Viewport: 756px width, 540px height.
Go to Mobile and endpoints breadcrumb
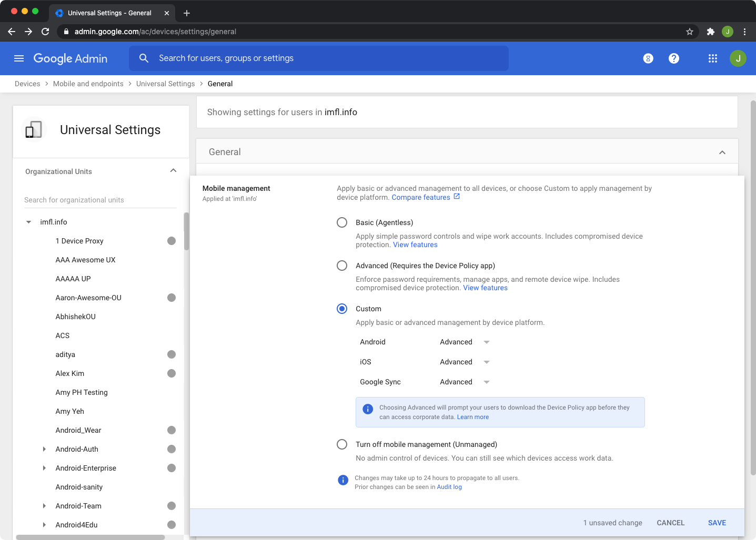88,84
